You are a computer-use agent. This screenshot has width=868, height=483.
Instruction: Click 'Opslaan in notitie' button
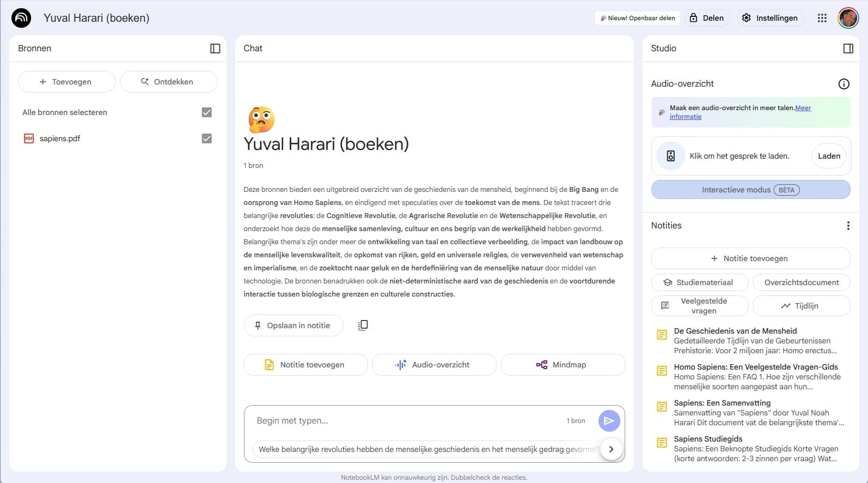coord(294,325)
